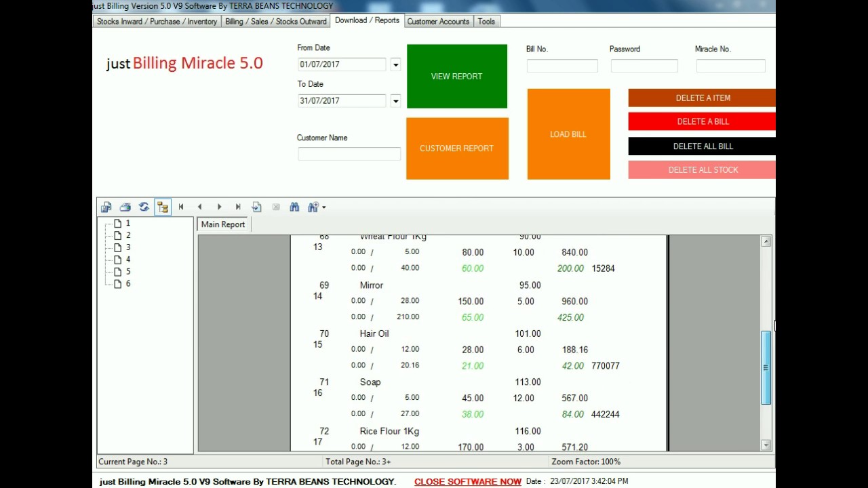Click the black DELETE ALL BILL button
The width and height of the screenshot is (868, 488).
(702, 146)
